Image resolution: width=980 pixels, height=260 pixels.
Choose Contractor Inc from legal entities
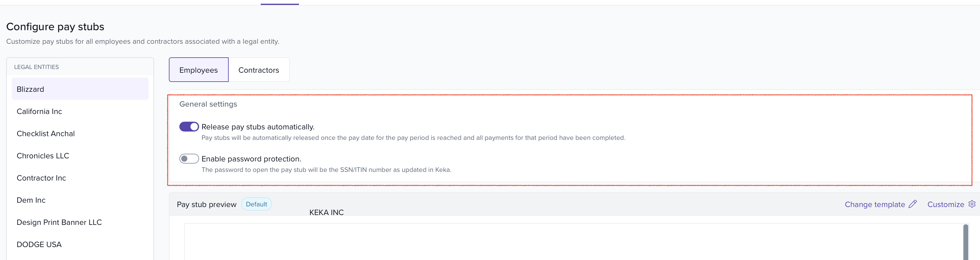click(x=42, y=178)
